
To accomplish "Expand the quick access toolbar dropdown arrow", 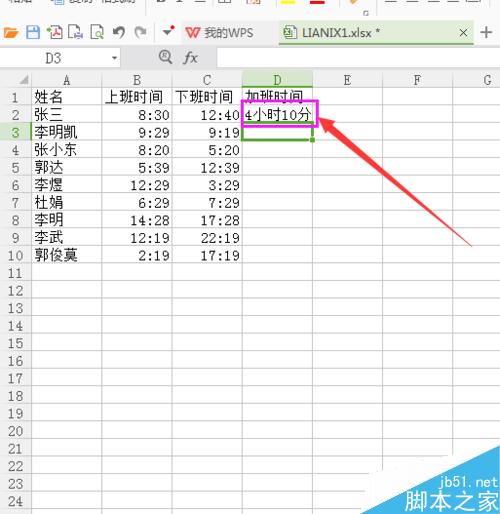I will point(168,32).
